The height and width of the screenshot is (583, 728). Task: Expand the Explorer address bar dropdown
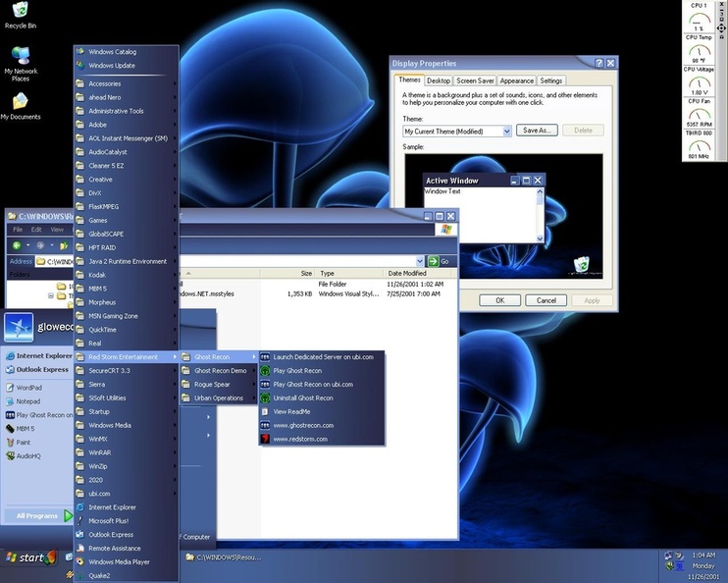(x=419, y=261)
